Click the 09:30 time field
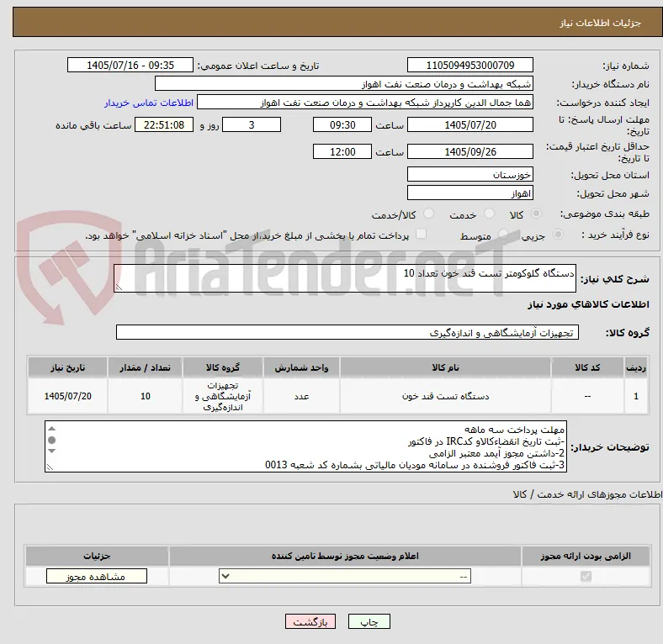The width and height of the screenshot is (663, 644). tap(342, 124)
